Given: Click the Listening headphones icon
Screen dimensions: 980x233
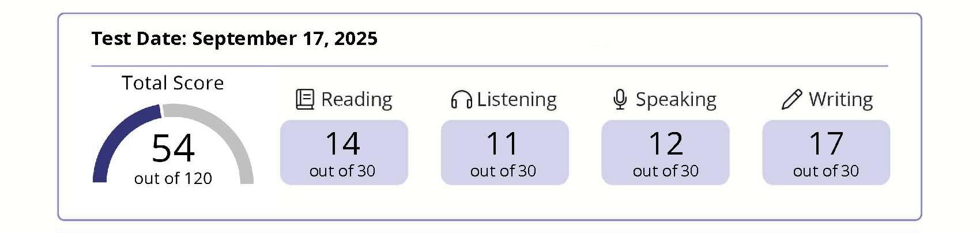Looking at the screenshot, I should (x=461, y=100).
